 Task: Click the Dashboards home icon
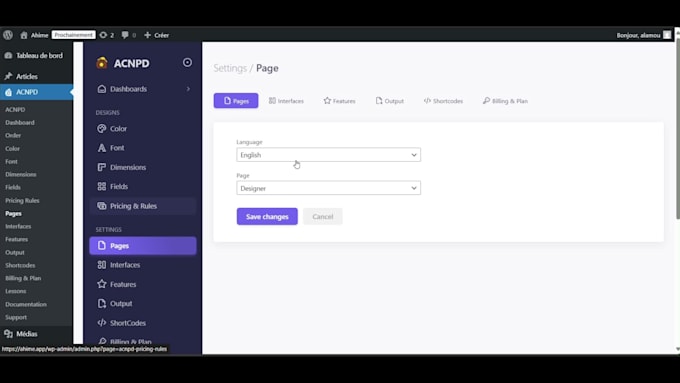pos(102,89)
